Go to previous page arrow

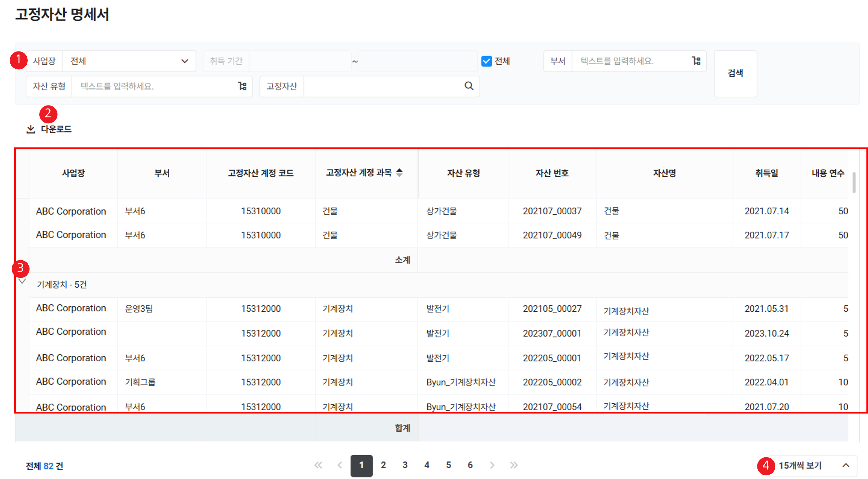tap(340, 465)
